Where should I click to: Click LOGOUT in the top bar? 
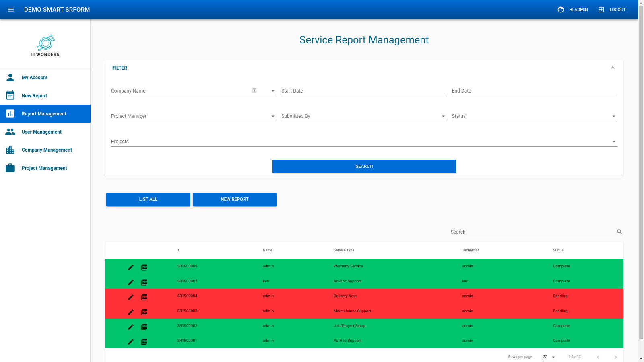click(x=617, y=10)
